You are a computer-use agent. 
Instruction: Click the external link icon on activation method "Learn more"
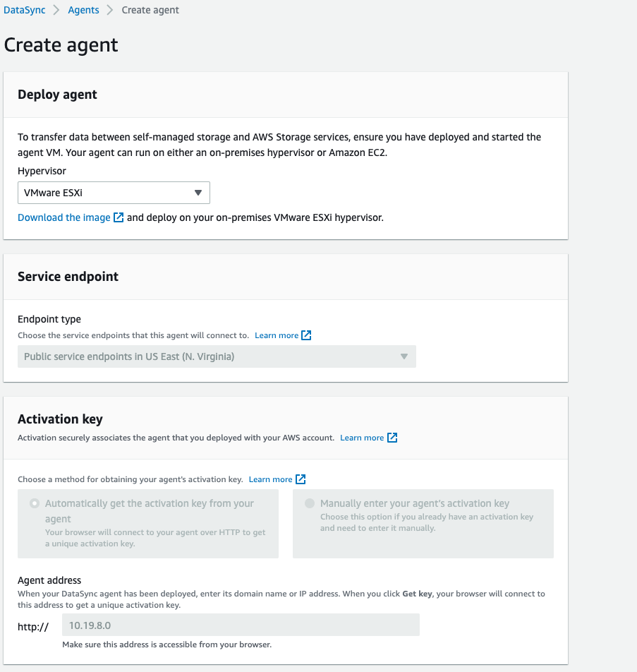(301, 479)
